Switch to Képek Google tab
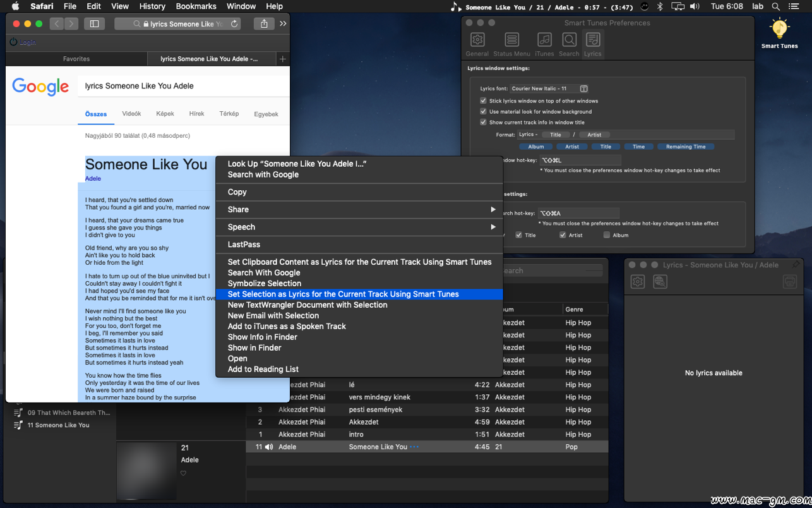This screenshot has height=508, width=812. pos(165,114)
